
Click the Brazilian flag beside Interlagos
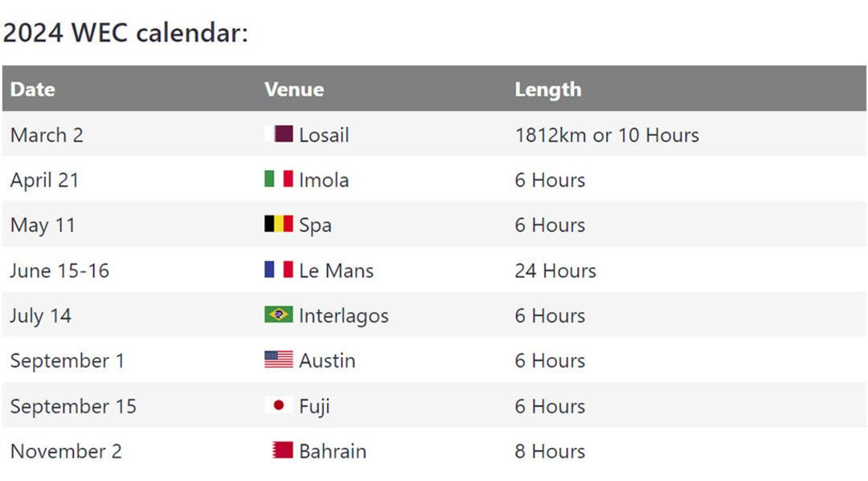click(x=279, y=314)
